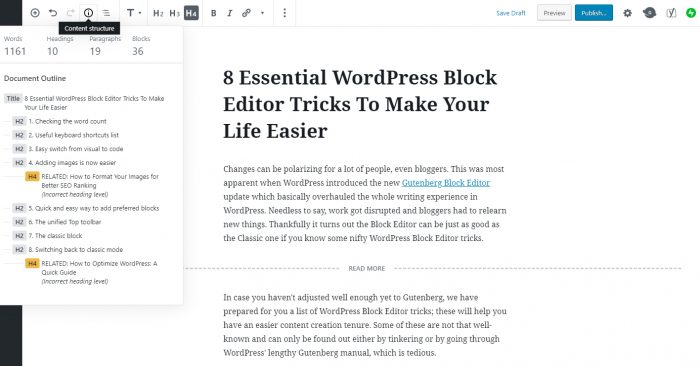Open the Change block type T dropdown
700x366 pixels.
coord(133,13)
